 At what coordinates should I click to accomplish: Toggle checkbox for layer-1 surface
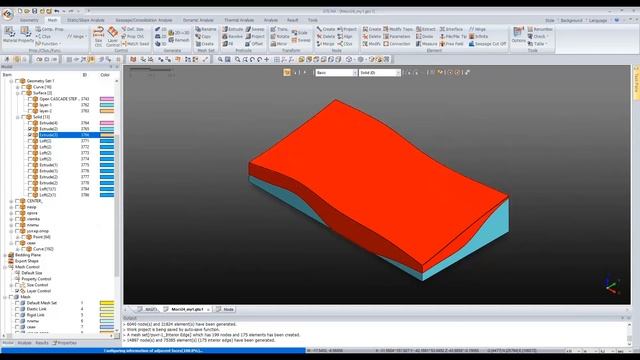[x=30, y=105]
